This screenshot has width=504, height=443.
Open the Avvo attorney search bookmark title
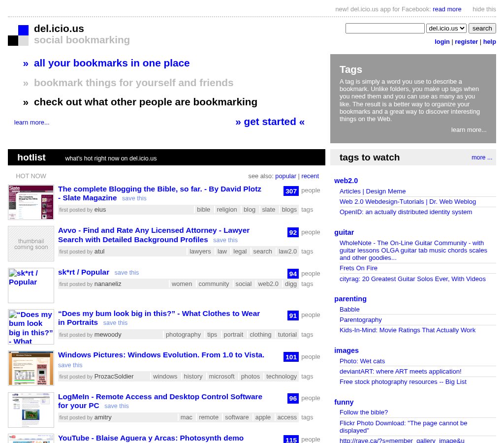(x=154, y=235)
